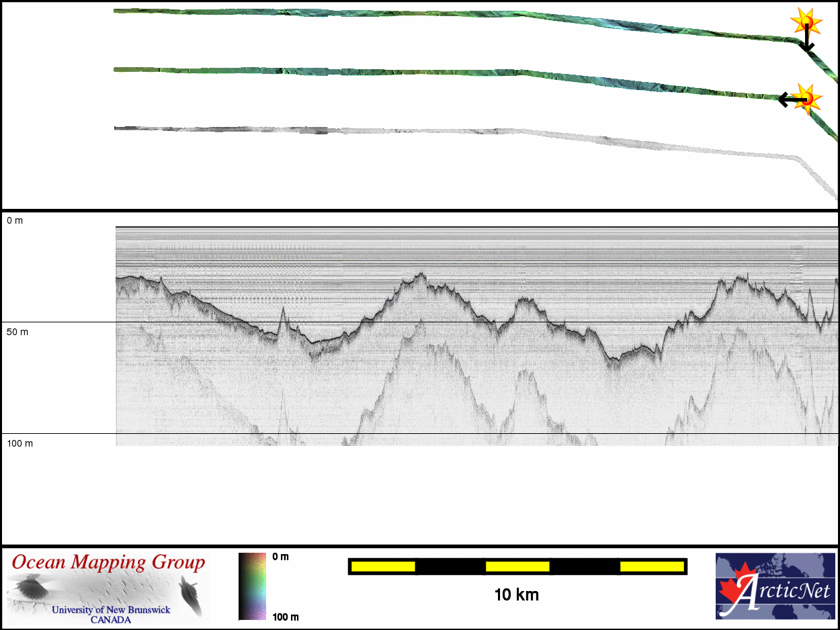The image size is (840, 630).
Task: Click the 10 km scale bar label
Action: click(x=516, y=594)
